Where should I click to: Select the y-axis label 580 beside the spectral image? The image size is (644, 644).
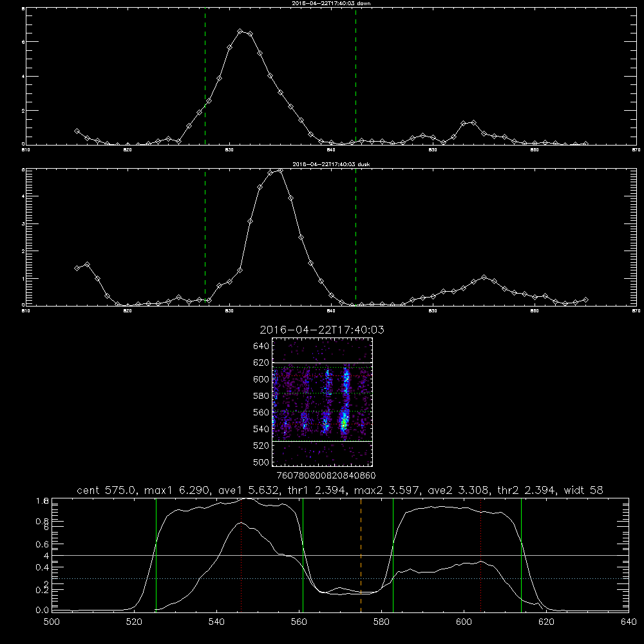[x=261, y=396]
